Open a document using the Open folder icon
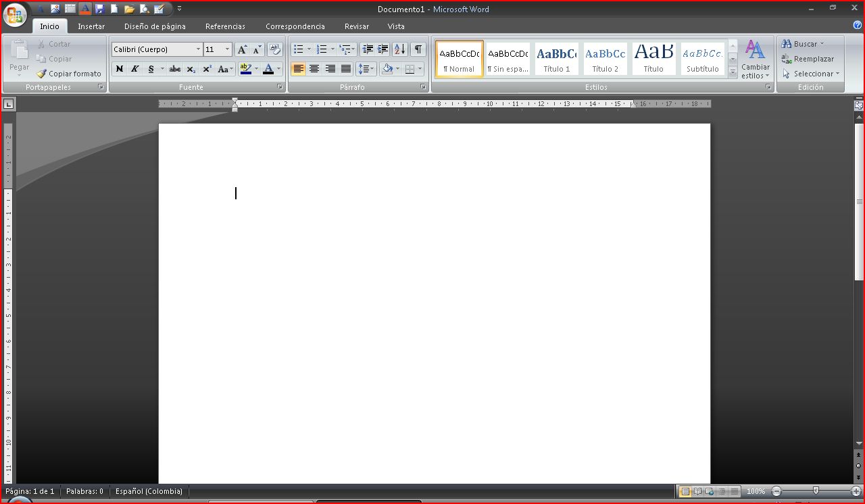The image size is (865, 504). pyautogui.click(x=130, y=9)
